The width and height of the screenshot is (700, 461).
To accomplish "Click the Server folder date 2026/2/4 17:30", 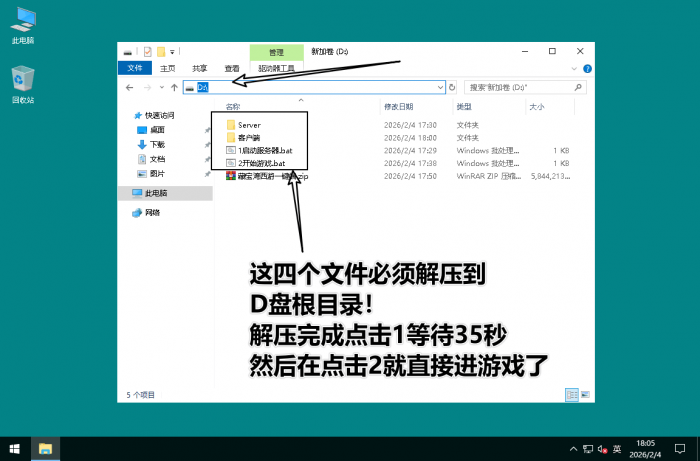I will (410, 125).
